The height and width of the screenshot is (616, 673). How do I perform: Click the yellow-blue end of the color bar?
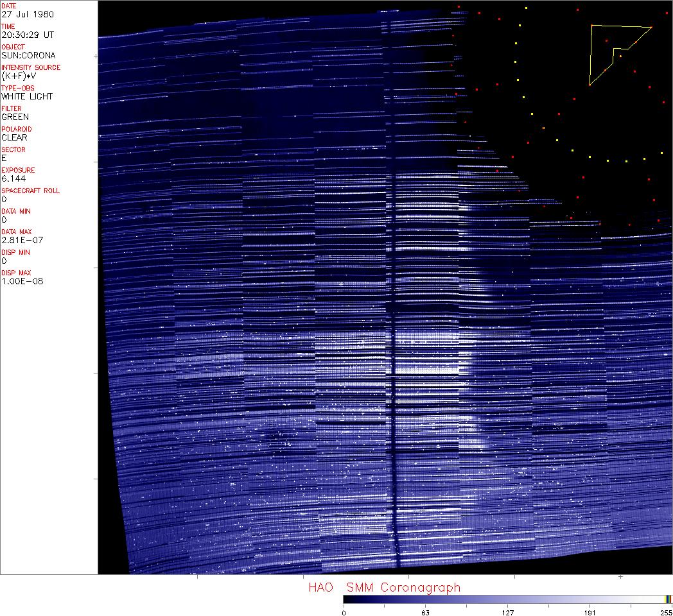pyautogui.click(x=668, y=599)
